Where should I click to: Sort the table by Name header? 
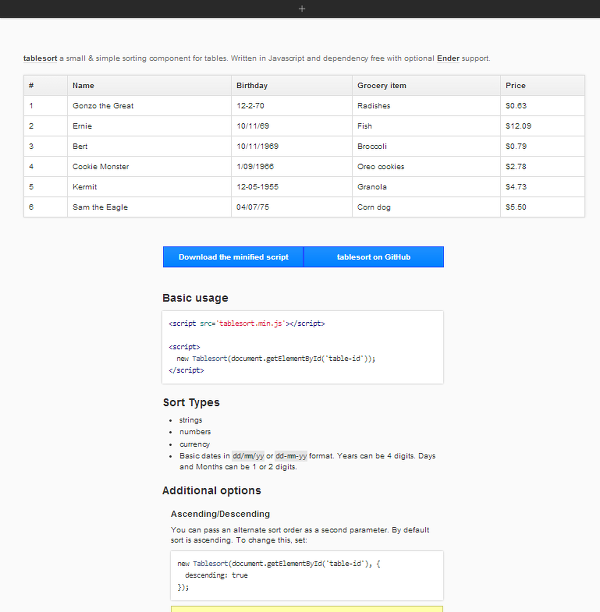(x=150, y=85)
